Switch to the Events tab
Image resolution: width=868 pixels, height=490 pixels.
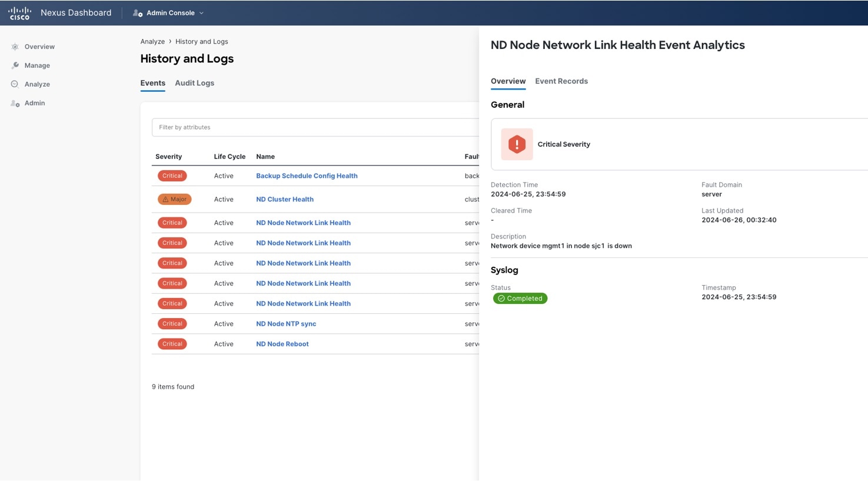(152, 83)
